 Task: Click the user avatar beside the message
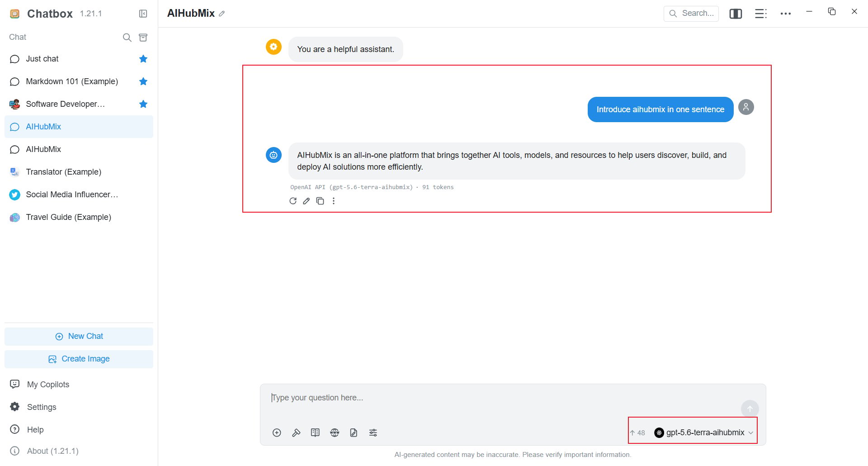[x=746, y=107]
